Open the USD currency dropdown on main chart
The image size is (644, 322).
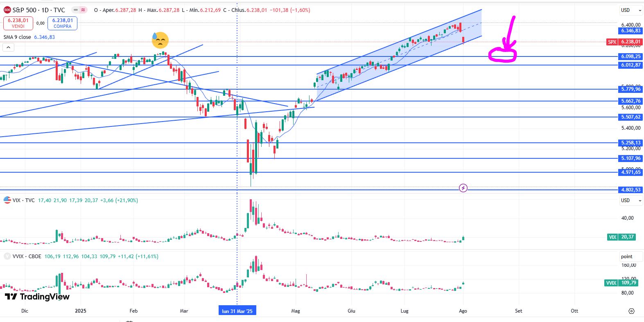pyautogui.click(x=631, y=10)
